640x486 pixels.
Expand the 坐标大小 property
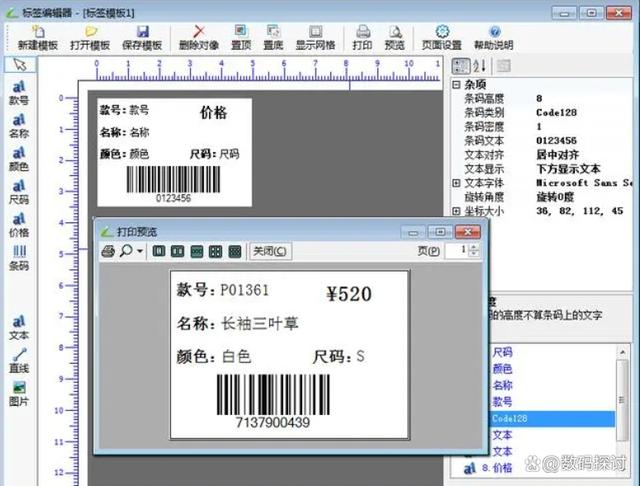456,211
